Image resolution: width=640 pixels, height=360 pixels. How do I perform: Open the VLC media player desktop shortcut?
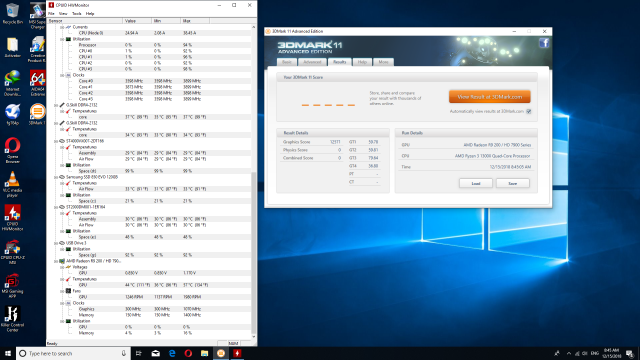click(12, 184)
